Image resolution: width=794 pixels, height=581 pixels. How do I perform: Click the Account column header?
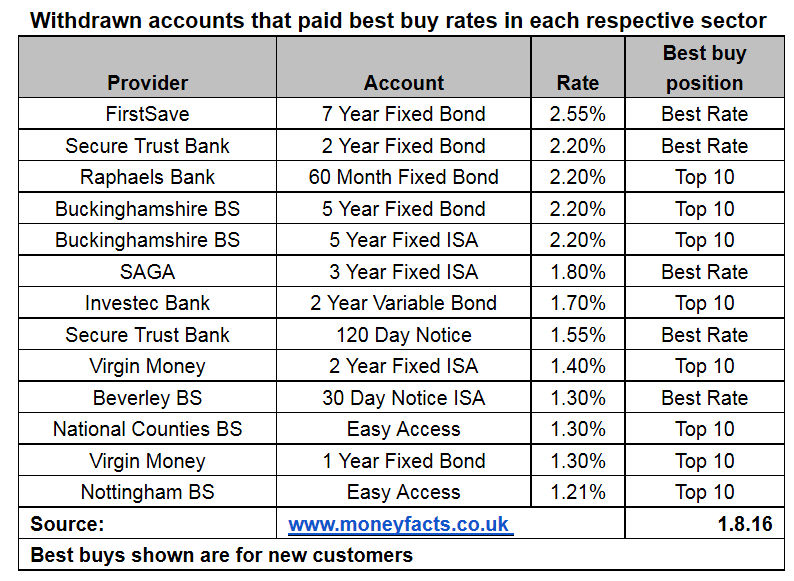pos(403,83)
